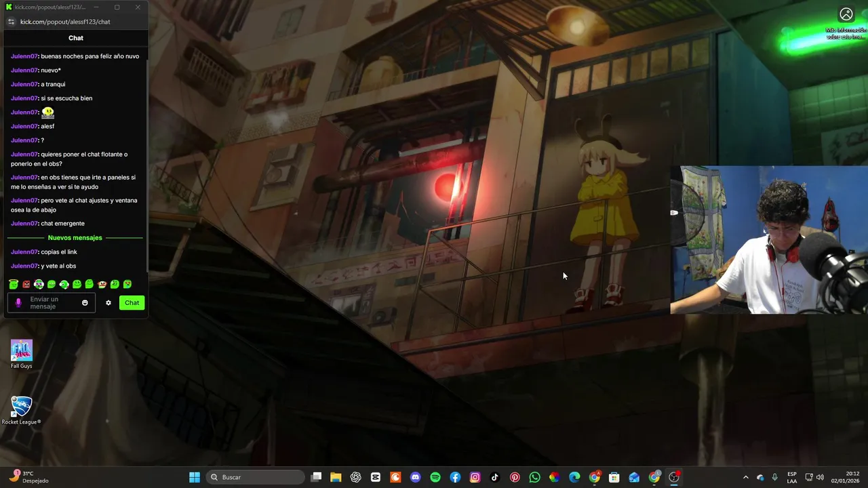Launch Microsoft Edge from taskbar
Viewport: 868px width, 488px height.
(x=574, y=477)
